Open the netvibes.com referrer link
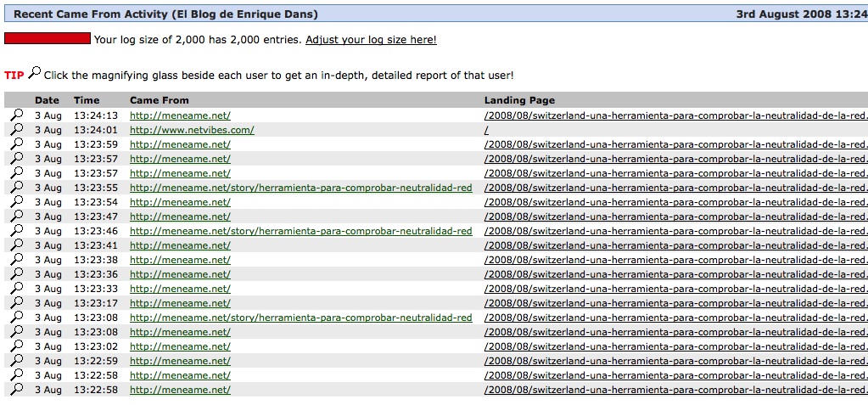Image resolution: width=868 pixels, height=405 pixels. tap(192, 131)
